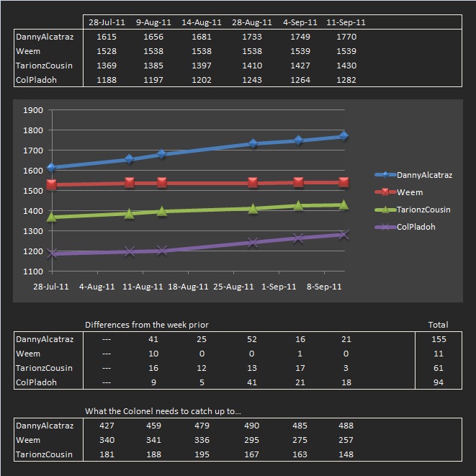The image size is (476, 476).
Task: Click the Weem difference cell with value 10
Action: click(x=153, y=354)
